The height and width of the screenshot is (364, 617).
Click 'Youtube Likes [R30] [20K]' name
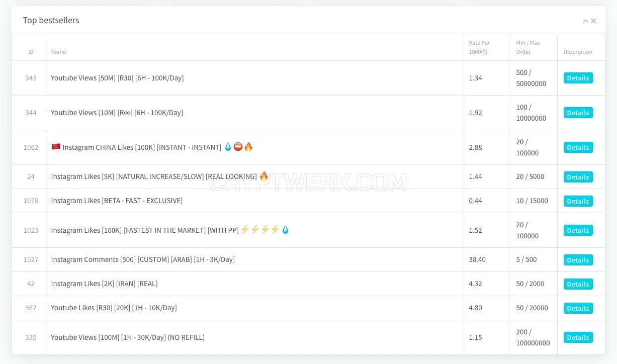(x=114, y=308)
